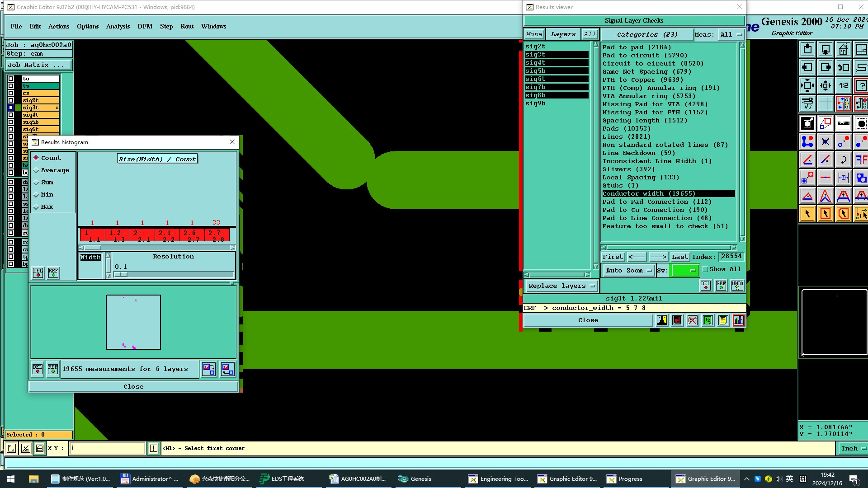Toggle the checkbox for layer sig2t
The image size is (868, 488).
[x=11, y=100]
